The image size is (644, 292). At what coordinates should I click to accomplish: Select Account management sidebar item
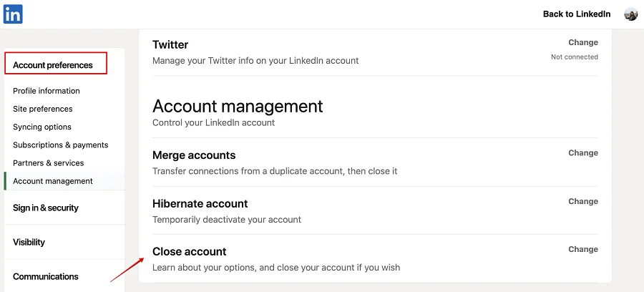[53, 181]
